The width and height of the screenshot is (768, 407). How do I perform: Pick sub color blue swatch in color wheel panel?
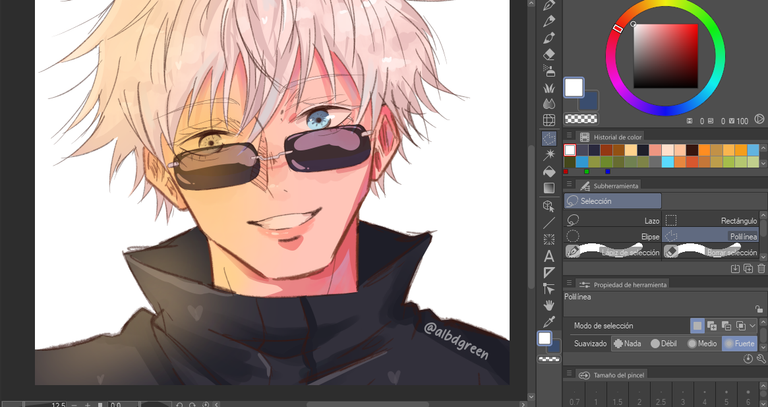589,101
